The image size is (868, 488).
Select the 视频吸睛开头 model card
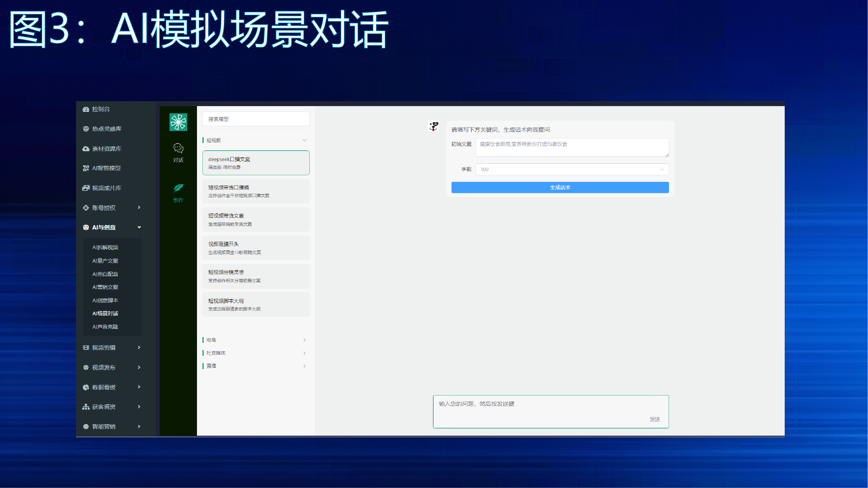coord(256,248)
